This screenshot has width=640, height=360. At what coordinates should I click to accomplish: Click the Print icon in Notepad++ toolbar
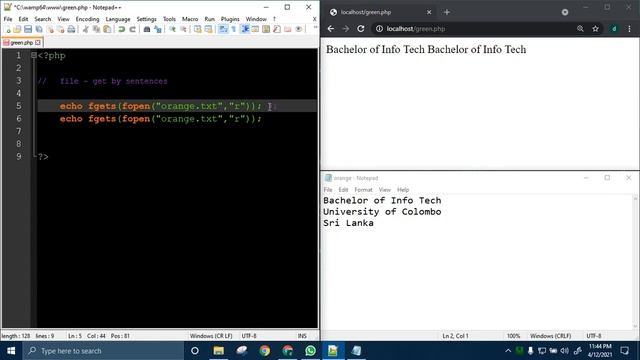[x=71, y=29]
